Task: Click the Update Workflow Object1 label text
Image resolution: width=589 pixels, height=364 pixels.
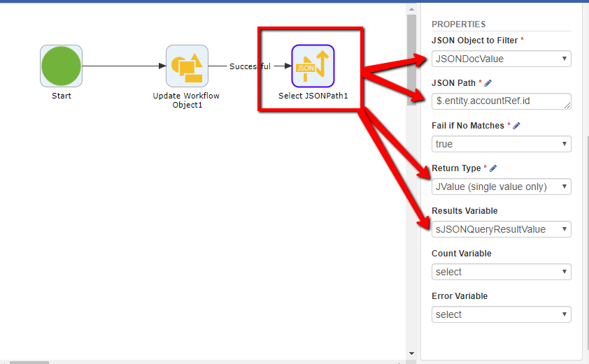Action: coord(186,100)
